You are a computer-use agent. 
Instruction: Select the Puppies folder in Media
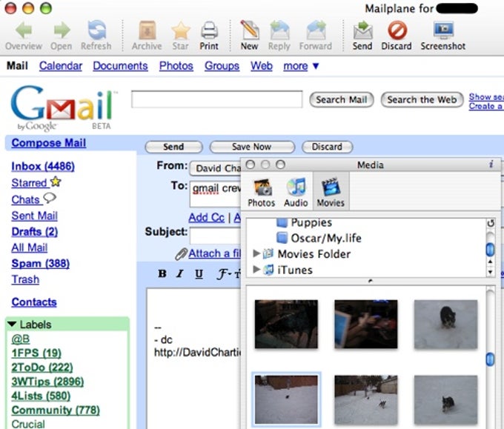(x=304, y=222)
